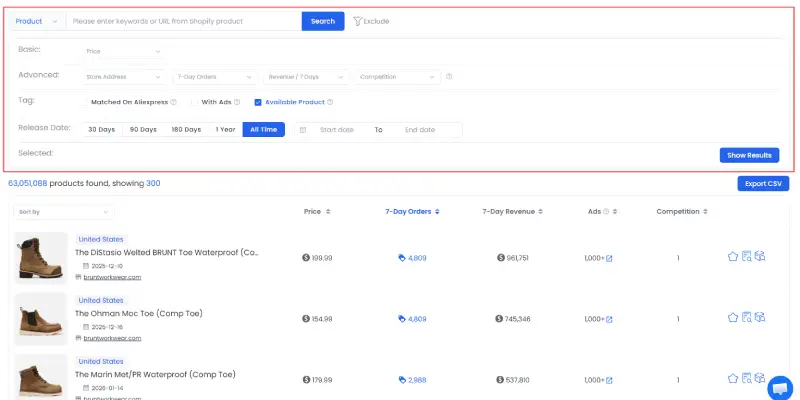The image size is (800, 400).
Task: Focus the product keyword search field
Action: click(x=184, y=21)
